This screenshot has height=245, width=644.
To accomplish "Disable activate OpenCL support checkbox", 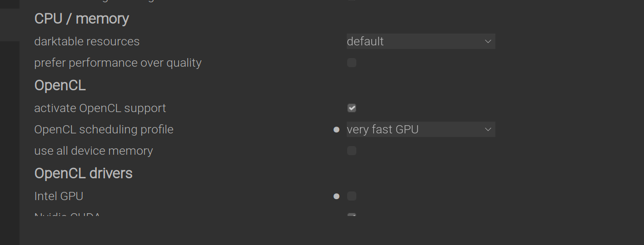I will (352, 108).
